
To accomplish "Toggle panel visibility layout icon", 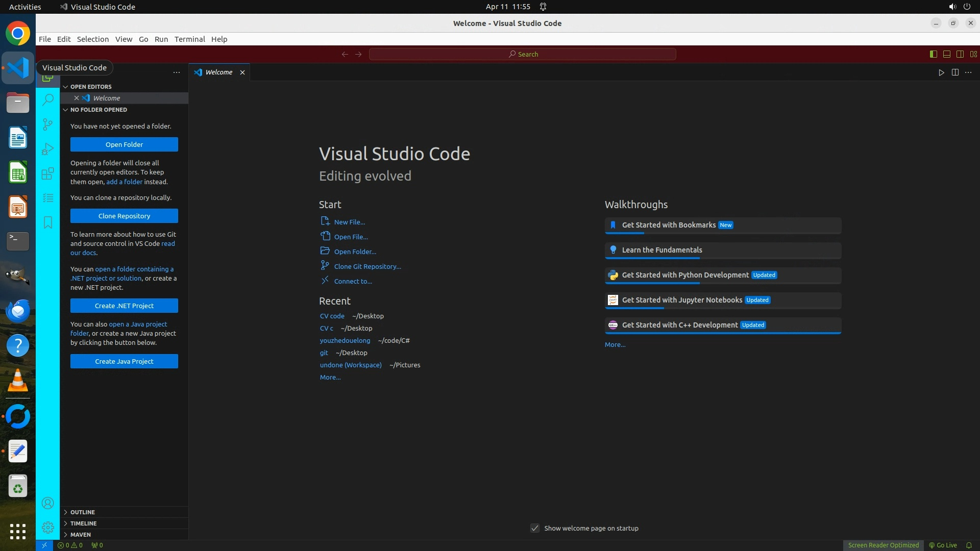I will click(946, 54).
